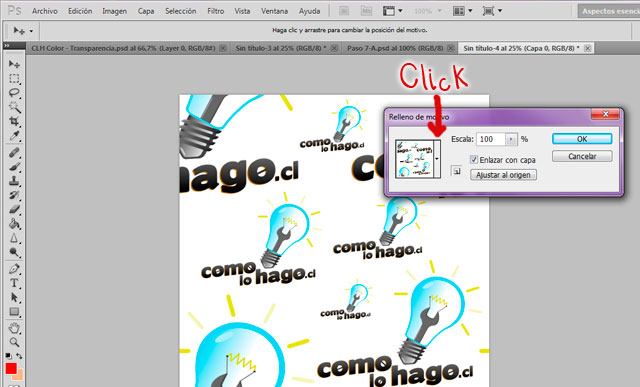Select the Eyedropper tool
Image resolution: width=640 pixels, height=387 pixels.
tap(14, 136)
